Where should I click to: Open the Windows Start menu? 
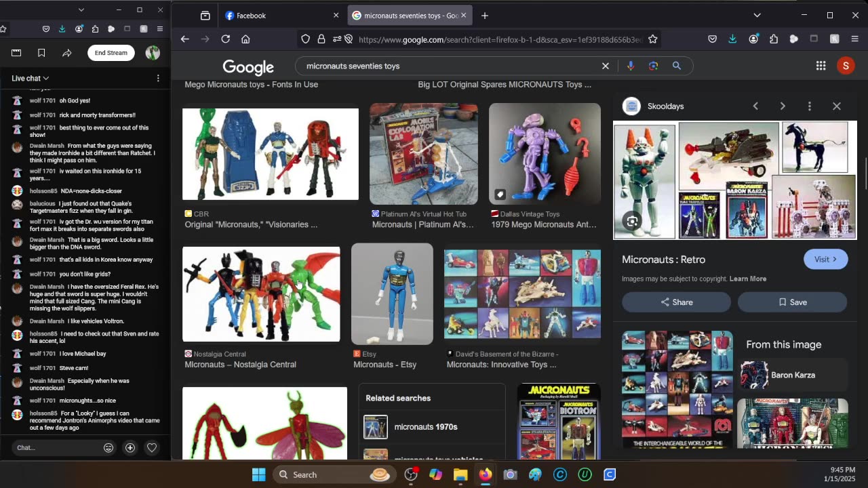pyautogui.click(x=258, y=474)
